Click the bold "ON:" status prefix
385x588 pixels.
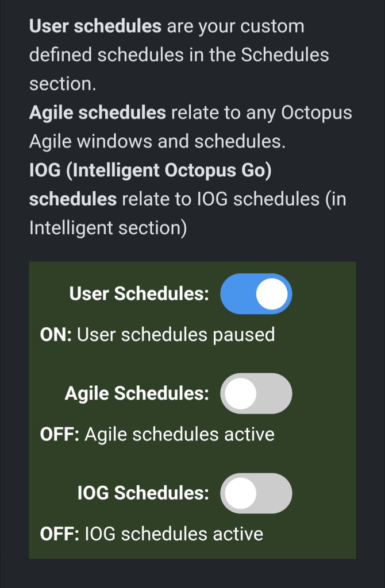[56, 334]
